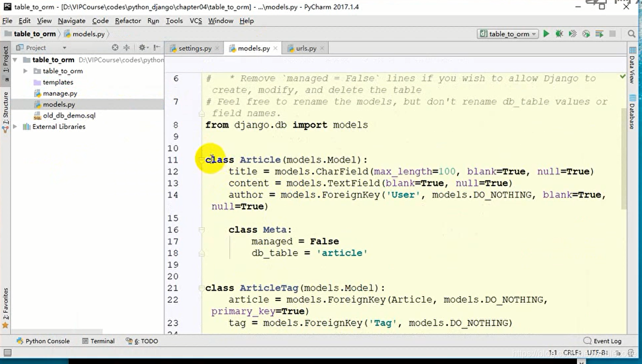
Task: Open Project panel settings gear
Action: [142, 47]
